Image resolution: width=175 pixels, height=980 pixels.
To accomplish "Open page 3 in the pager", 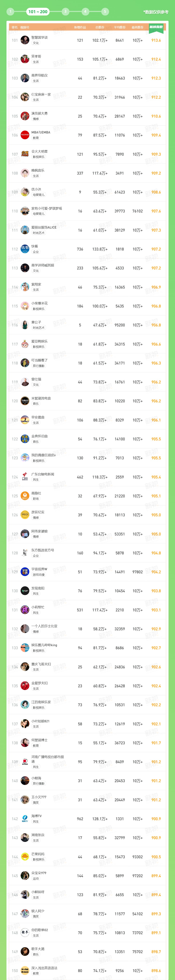I will 65,11.
